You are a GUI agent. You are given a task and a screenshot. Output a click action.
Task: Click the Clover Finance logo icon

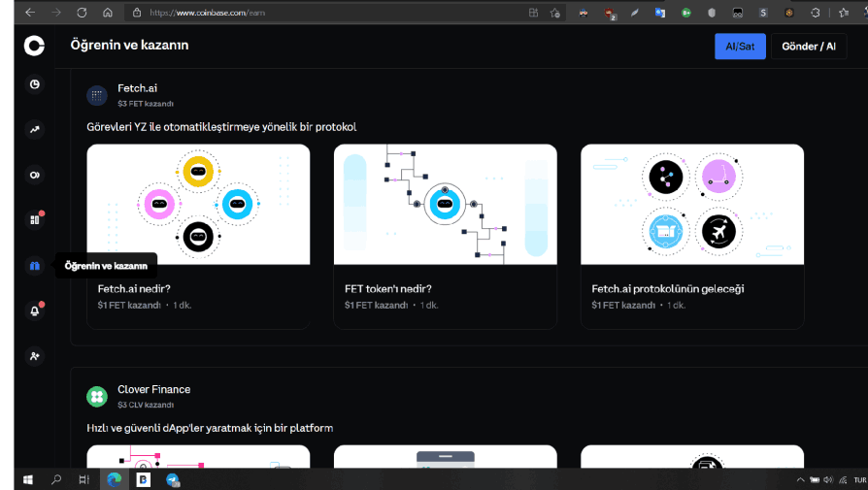coord(97,397)
